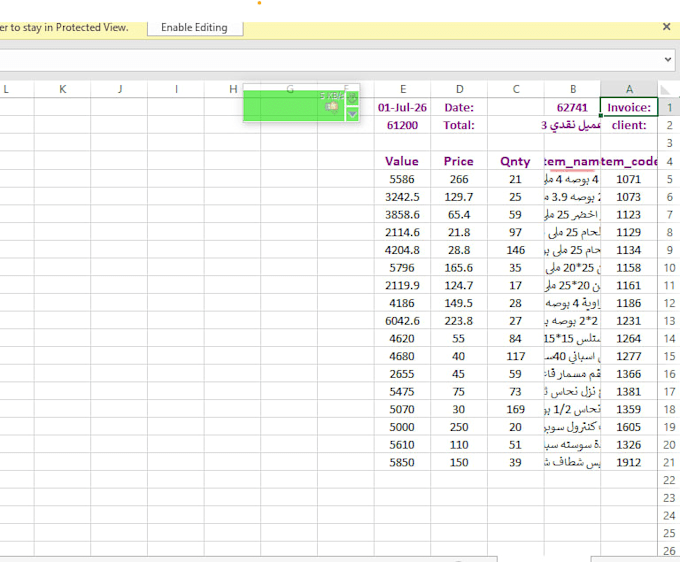This screenshot has height=562, width=680.
Task: Click quantity cell 169
Action: pos(516,409)
